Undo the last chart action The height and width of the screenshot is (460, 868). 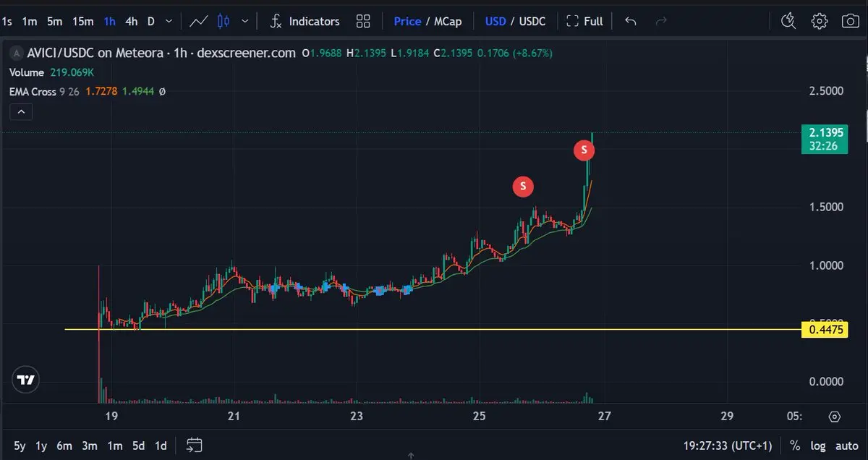(630, 22)
